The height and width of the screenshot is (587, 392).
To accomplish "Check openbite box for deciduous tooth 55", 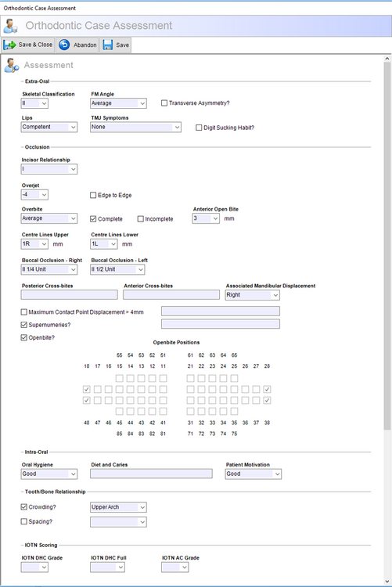I will coord(120,378).
